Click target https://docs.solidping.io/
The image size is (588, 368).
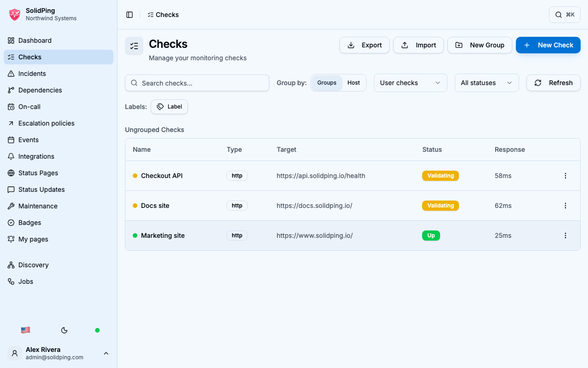point(315,206)
